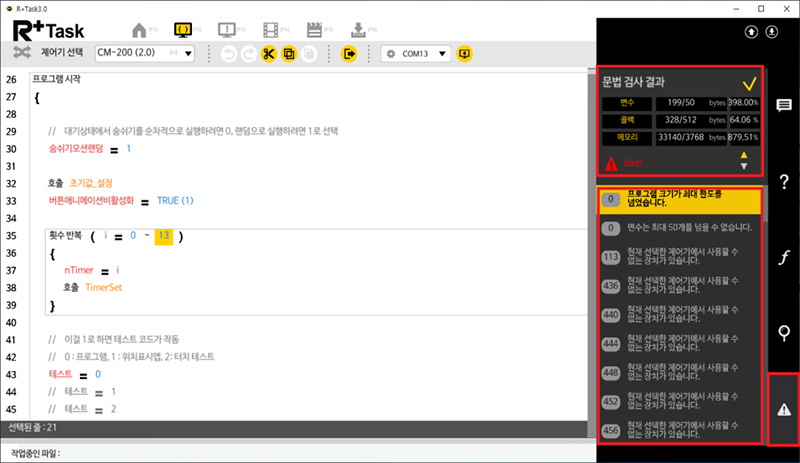This screenshot has height=463, width=800.
Task: Toggle the warning error list panel
Action: tap(784, 409)
